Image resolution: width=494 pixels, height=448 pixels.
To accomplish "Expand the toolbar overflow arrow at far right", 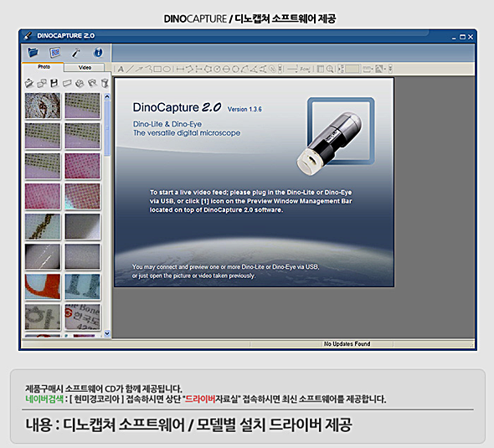I will (390, 69).
